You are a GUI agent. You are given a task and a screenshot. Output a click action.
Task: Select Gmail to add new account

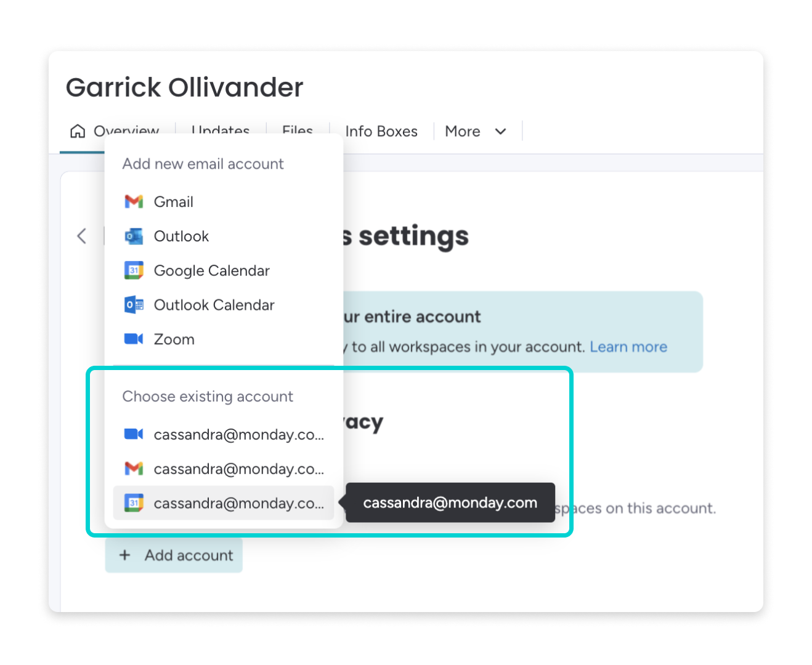(173, 202)
